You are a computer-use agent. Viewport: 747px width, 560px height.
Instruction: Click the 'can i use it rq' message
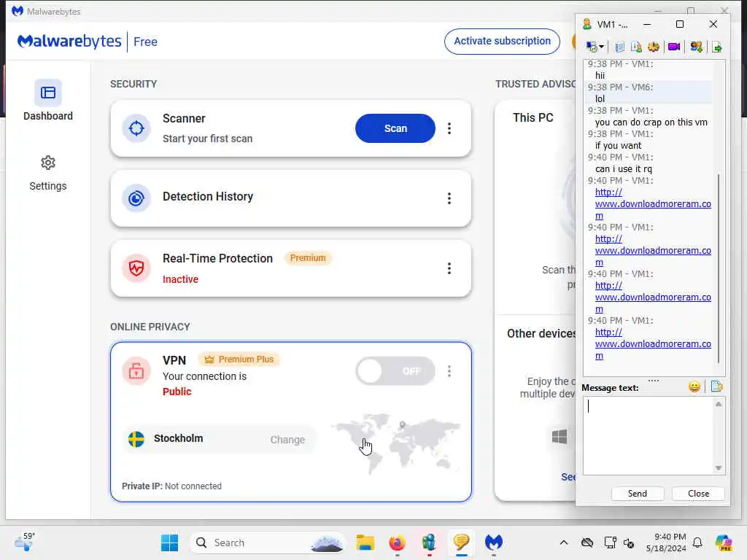(623, 169)
